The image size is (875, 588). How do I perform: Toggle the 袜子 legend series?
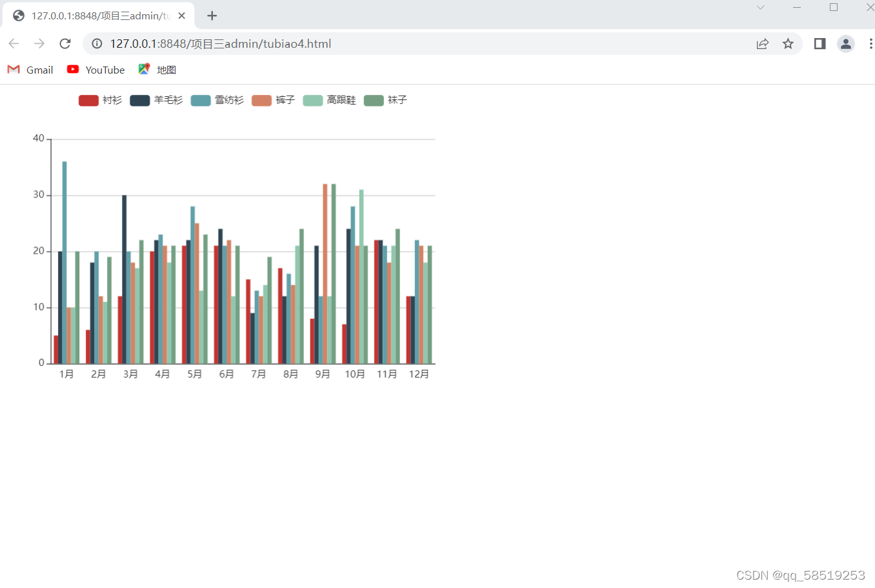coord(386,100)
